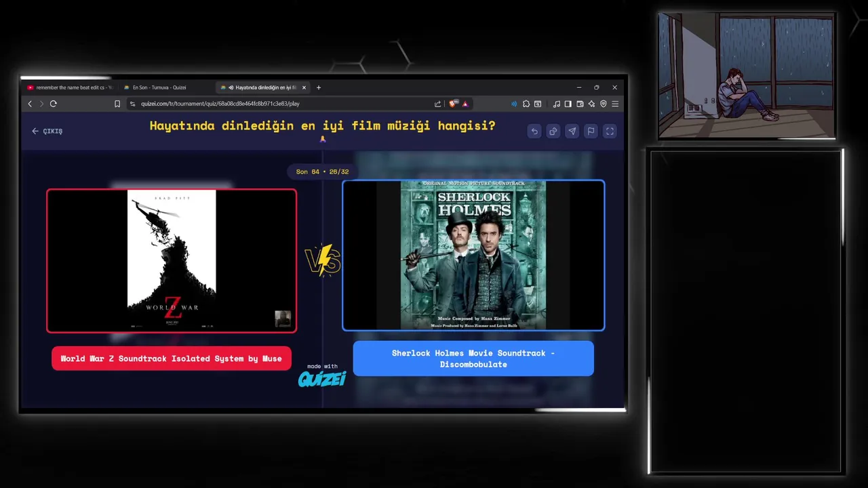Click the quiz title 'Hayatında dinlediğin en iyi film müziği hangisi?'

point(322,126)
